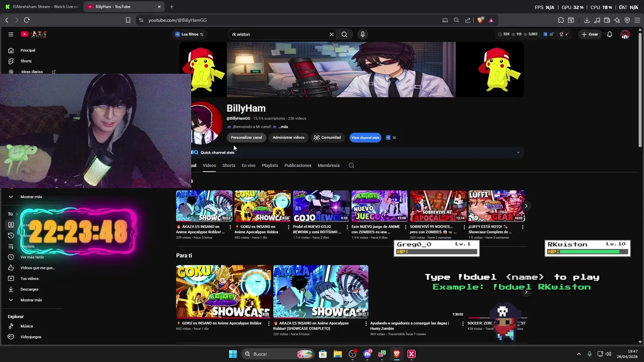Image resolution: width=644 pixels, height=362 pixels.
Task: Open the list menu icon beside View channel stats
Action: point(394,137)
